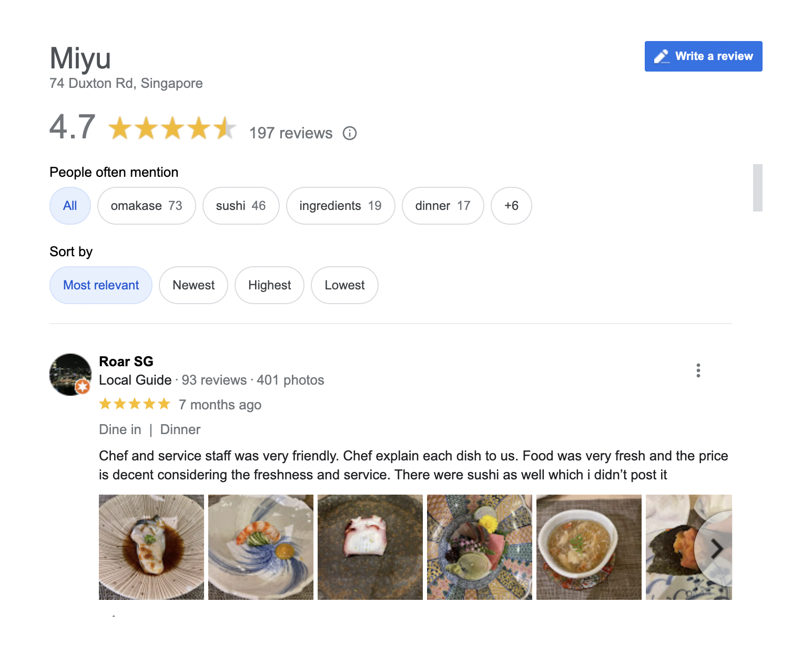This screenshot has height=653, width=812.
Task: Filter reviews mentioning ingredients
Action: point(341,206)
